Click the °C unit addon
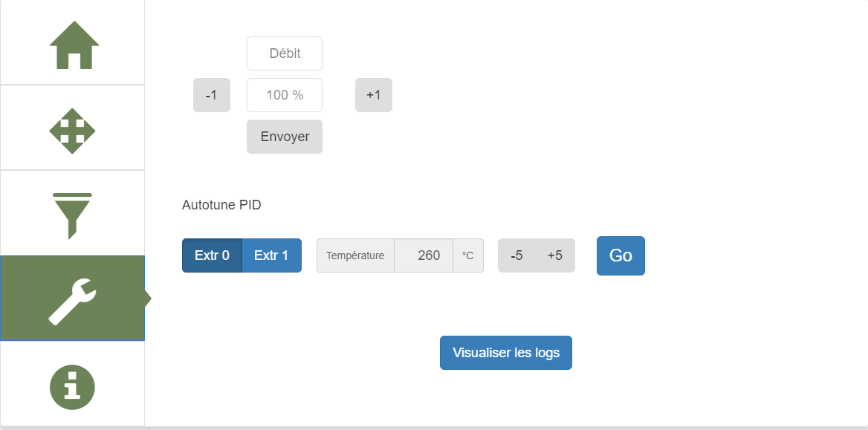The height and width of the screenshot is (430, 868). [x=468, y=255]
